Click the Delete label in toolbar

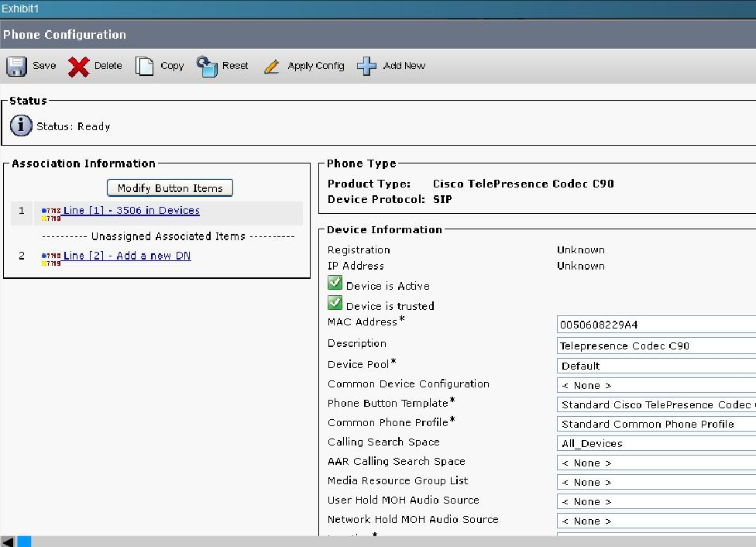click(108, 66)
